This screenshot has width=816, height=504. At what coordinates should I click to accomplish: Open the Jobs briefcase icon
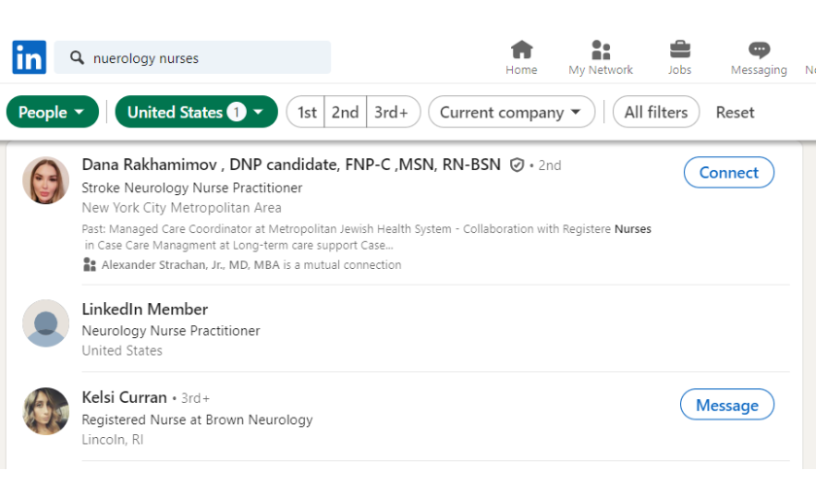(680, 50)
